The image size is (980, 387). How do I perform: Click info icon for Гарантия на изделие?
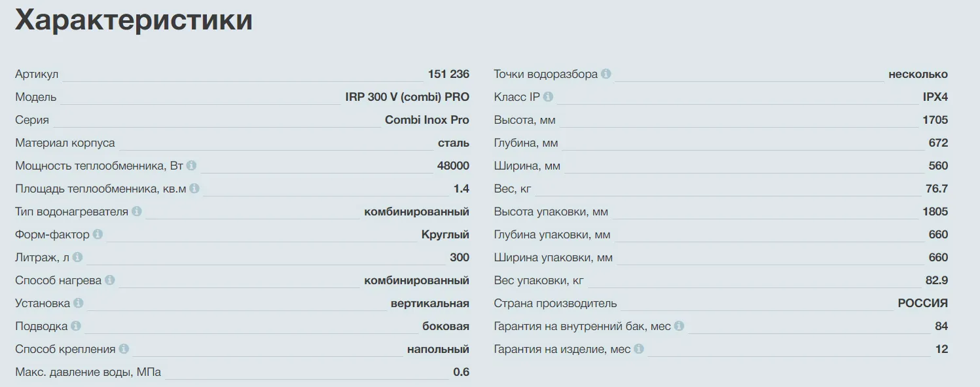click(639, 349)
